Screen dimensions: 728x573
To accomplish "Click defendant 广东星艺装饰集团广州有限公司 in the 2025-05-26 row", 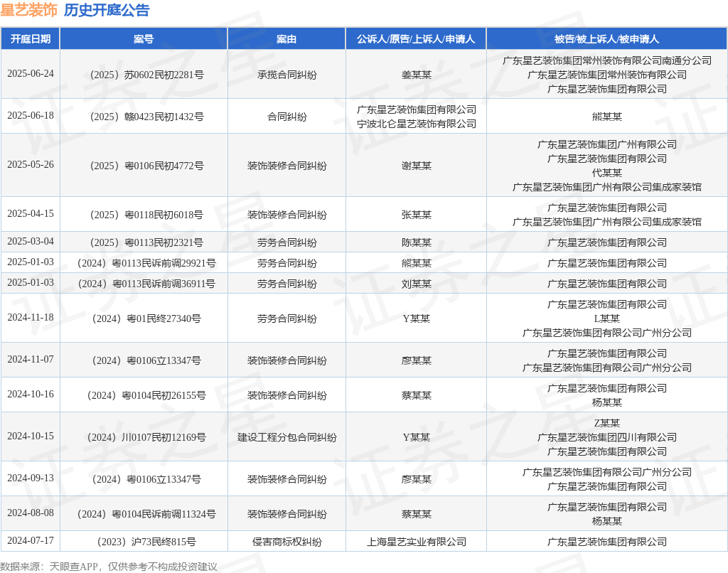I will pos(607,144).
